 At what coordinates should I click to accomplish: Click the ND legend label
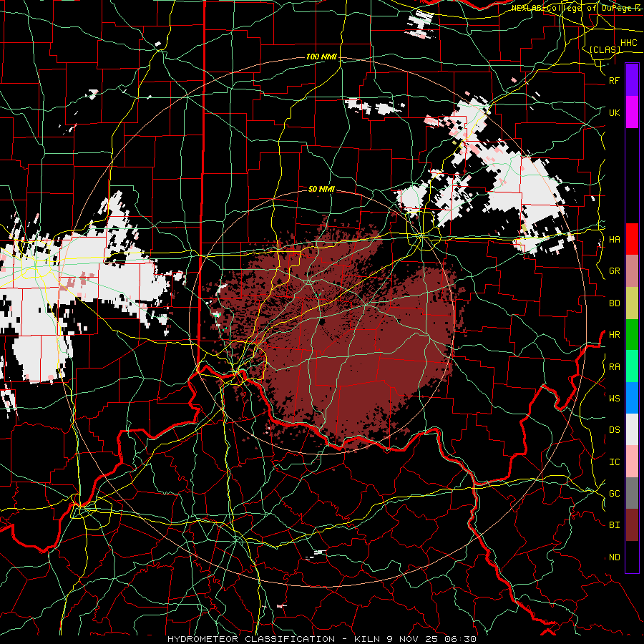[614, 557]
